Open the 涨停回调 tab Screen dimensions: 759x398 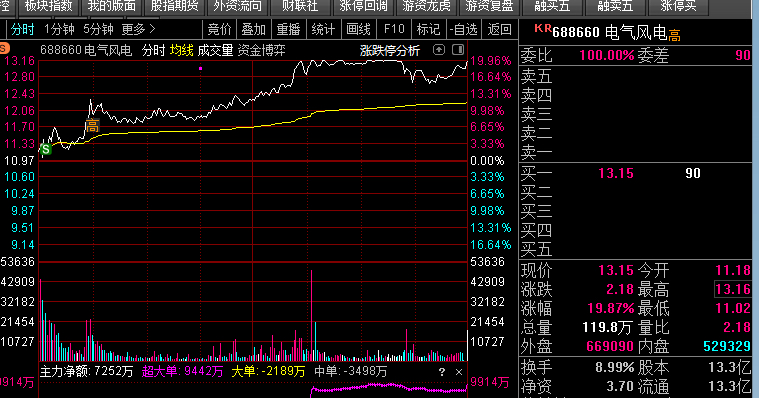[x=363, y=6]
